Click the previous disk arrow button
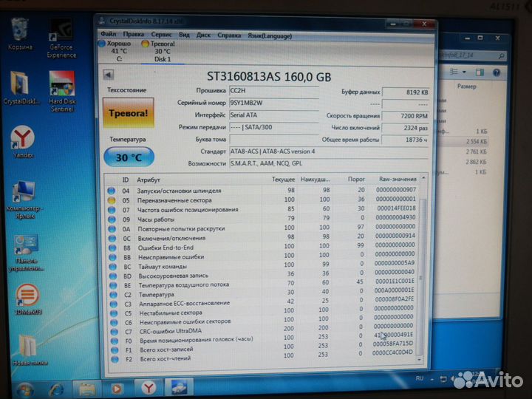The height and width of the screenshot is (399, 532). coord(109,75)
